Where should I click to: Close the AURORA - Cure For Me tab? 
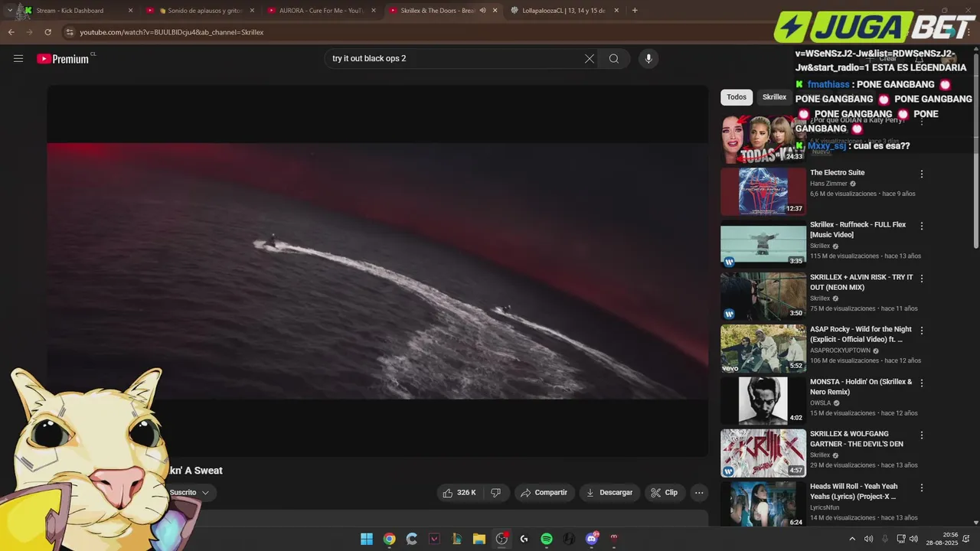(x=373, y=11)
